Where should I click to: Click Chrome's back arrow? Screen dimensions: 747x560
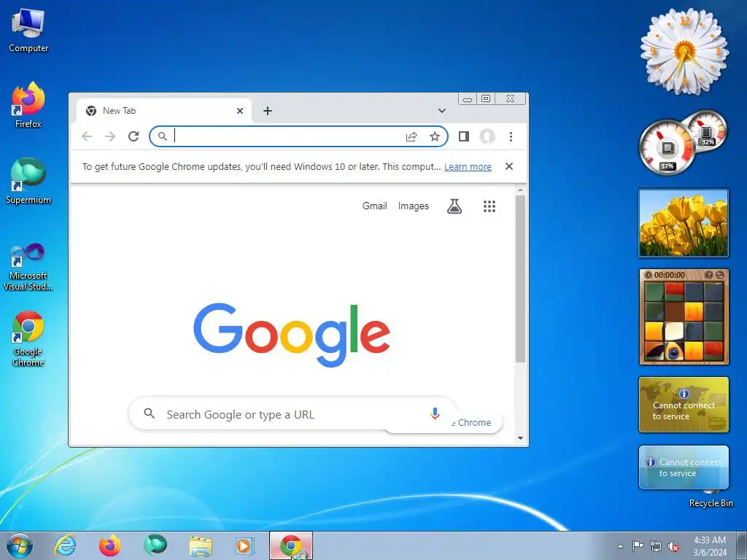click(87, 136)
